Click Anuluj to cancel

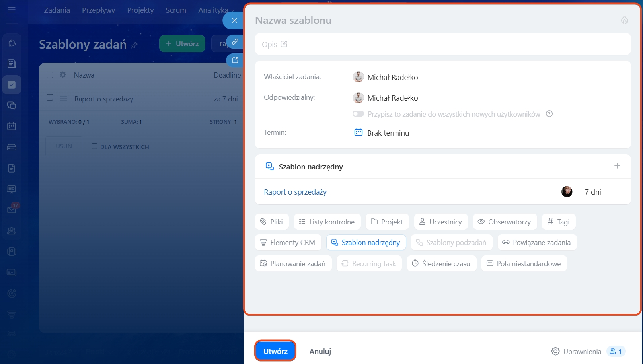[x=320, y=351]
